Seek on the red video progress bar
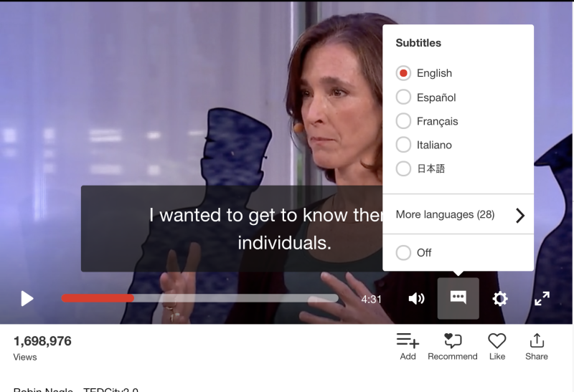574x392 pixels. coord(98,298)
